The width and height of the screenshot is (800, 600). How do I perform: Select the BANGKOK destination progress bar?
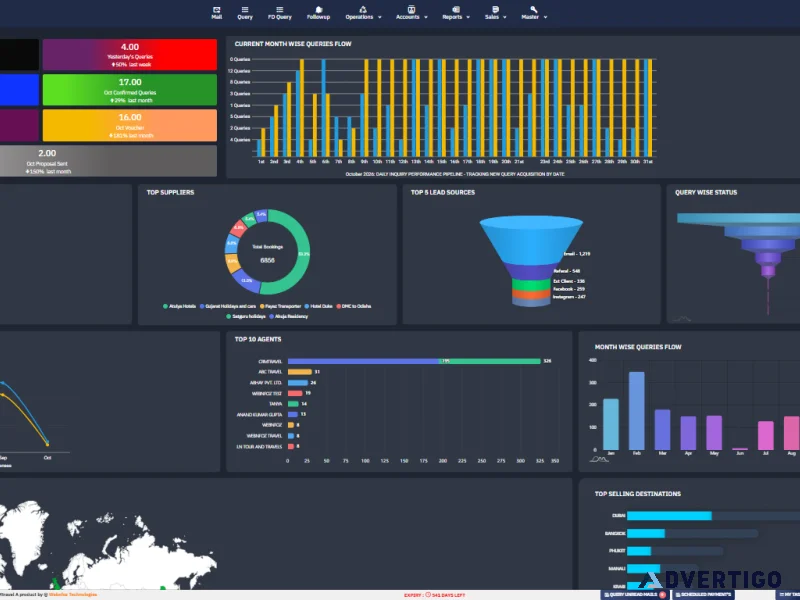tap(692, 533)
